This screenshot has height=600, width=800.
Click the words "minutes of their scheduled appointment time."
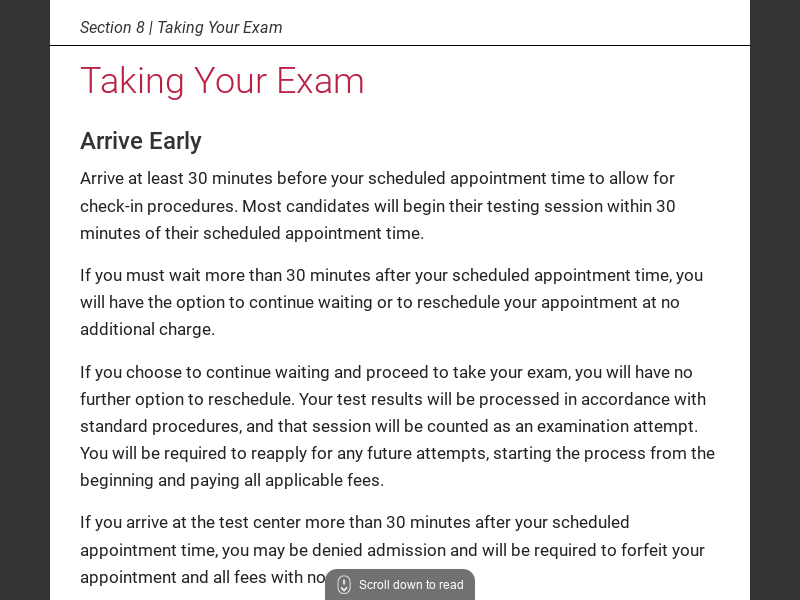(x=252, y=233)
